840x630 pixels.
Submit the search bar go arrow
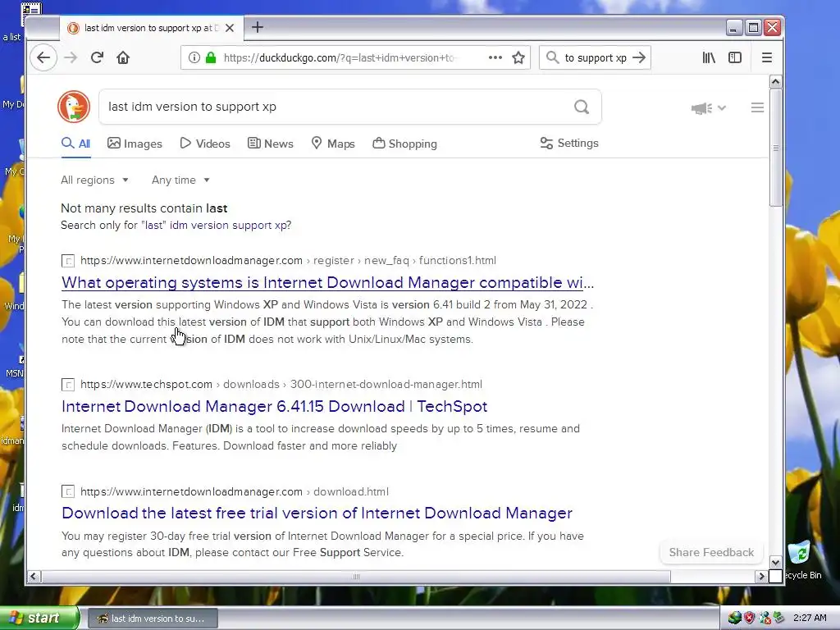click(x=639, y=57)
